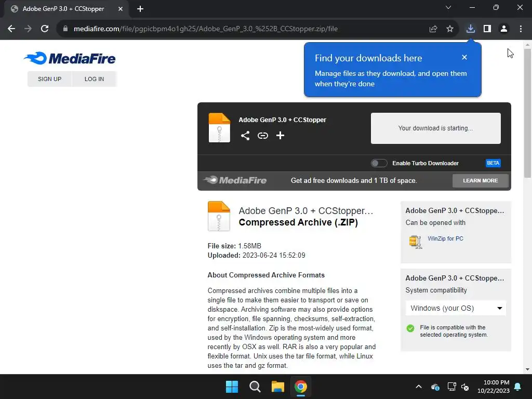
Task: Open the Windows Start menu
Action: tap(232, 387)
